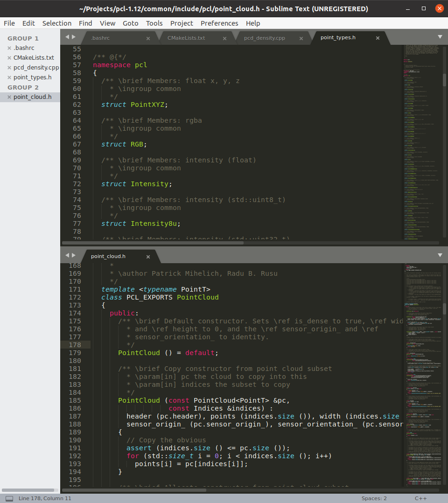Click the lower pane minimap
Image resolution: width=448 pixels, height=503 pixels.
click(x=422, y=375)
